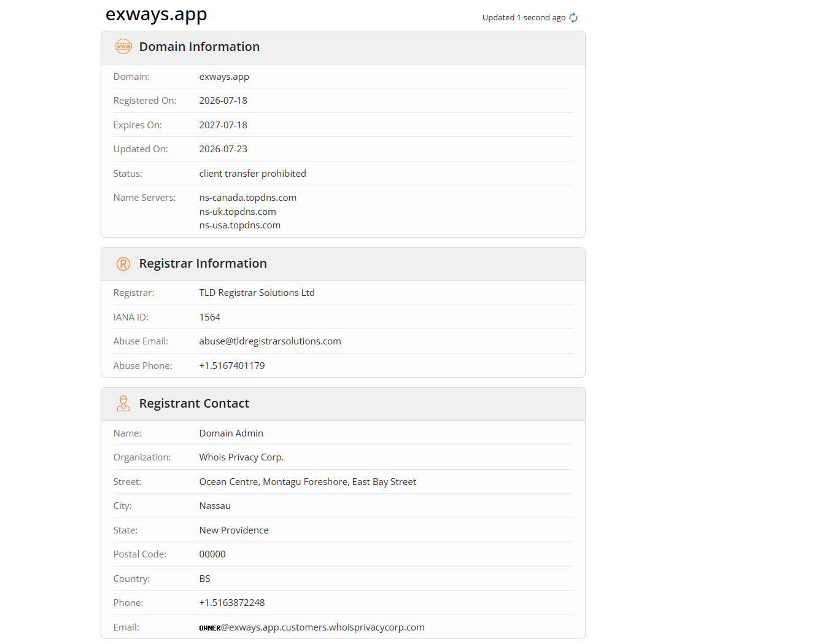Click state value New Providence
Image resolution: width=814 pixels, height=644 pixels.
pos(234,530)
